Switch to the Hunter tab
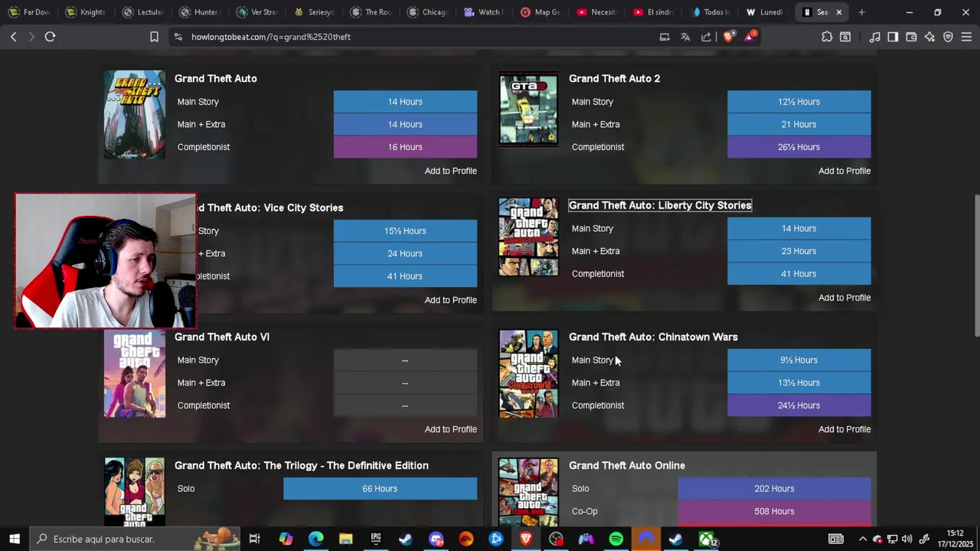 click(199, 12)
